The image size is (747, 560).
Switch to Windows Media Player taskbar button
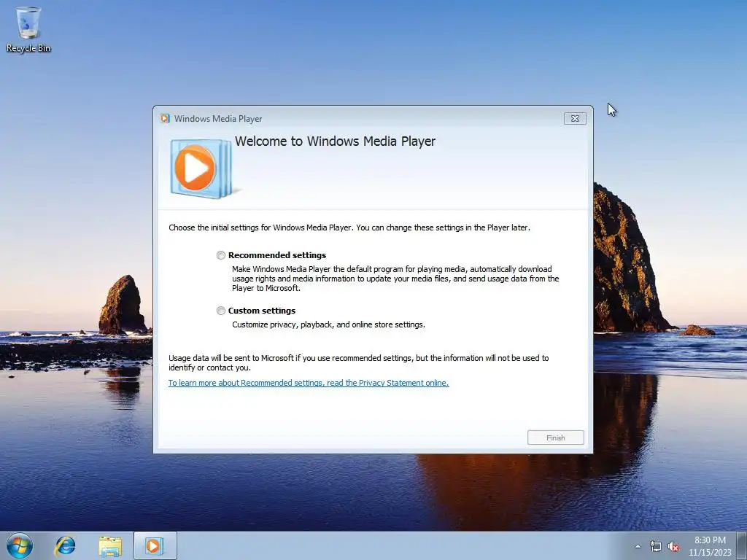(155, 545)
